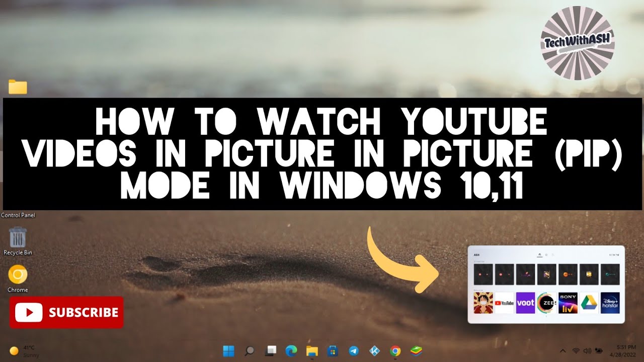This screenshot has width=644, height=362.
Task: Launch Kodi from the taskbar
Action: point(374,350)
